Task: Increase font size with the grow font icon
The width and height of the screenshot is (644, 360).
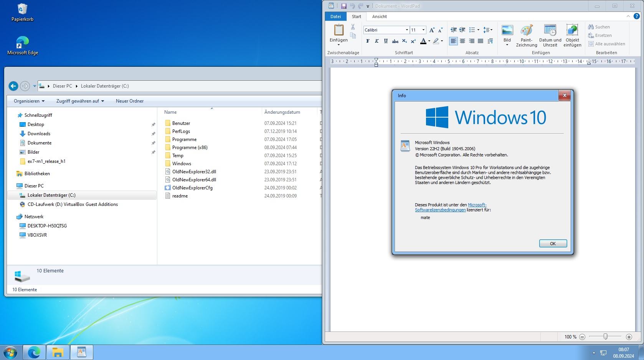Action: pos(432,30)
